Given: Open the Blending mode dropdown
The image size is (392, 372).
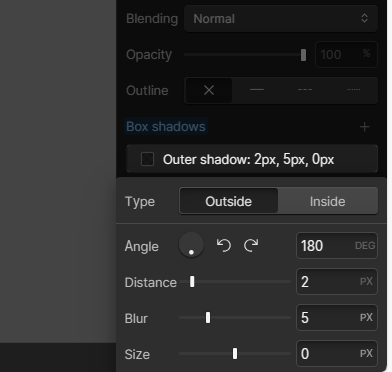Looking at the screenshot, I should [281, 19].
